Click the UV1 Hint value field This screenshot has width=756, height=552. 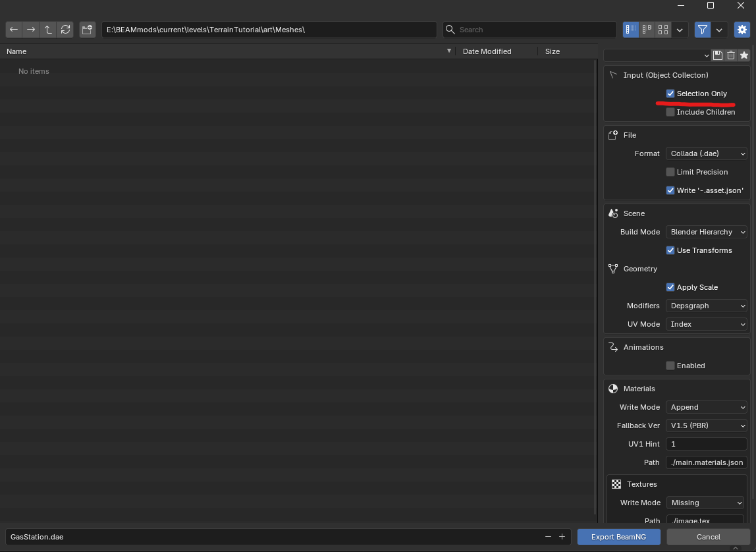coord(707,444)
